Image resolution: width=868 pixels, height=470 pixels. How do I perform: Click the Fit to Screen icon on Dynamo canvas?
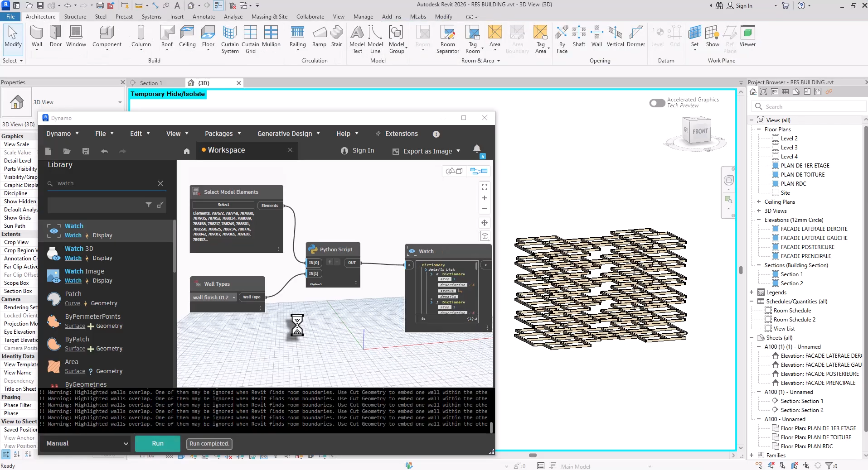485,187
